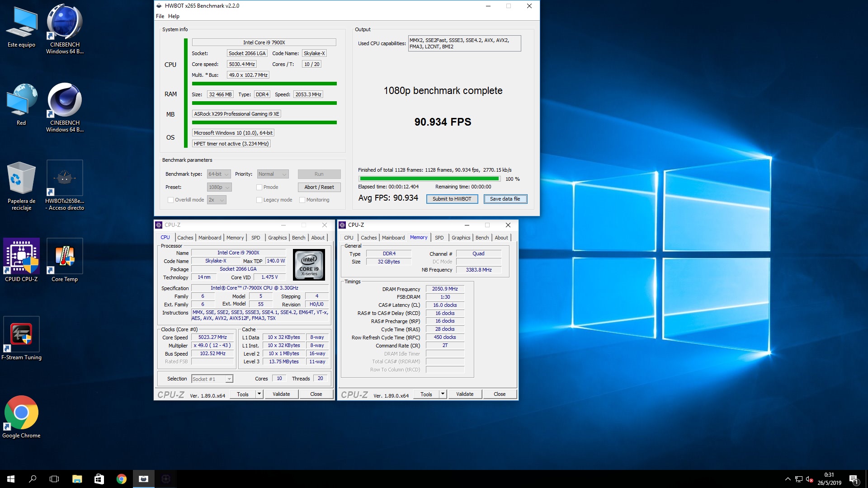Click the Intel Core i9 logo in CPU-Z

click(309, 265)
